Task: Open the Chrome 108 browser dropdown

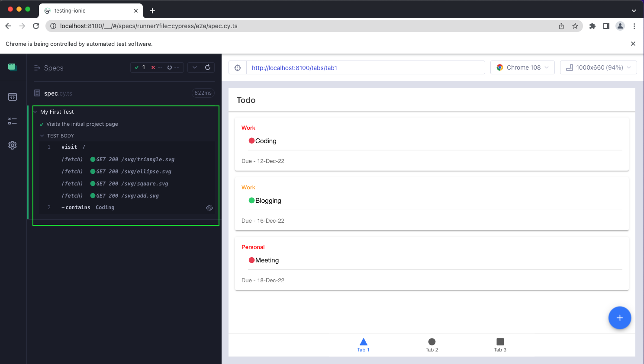Action: pyautogui.click(x=522, y=67)
